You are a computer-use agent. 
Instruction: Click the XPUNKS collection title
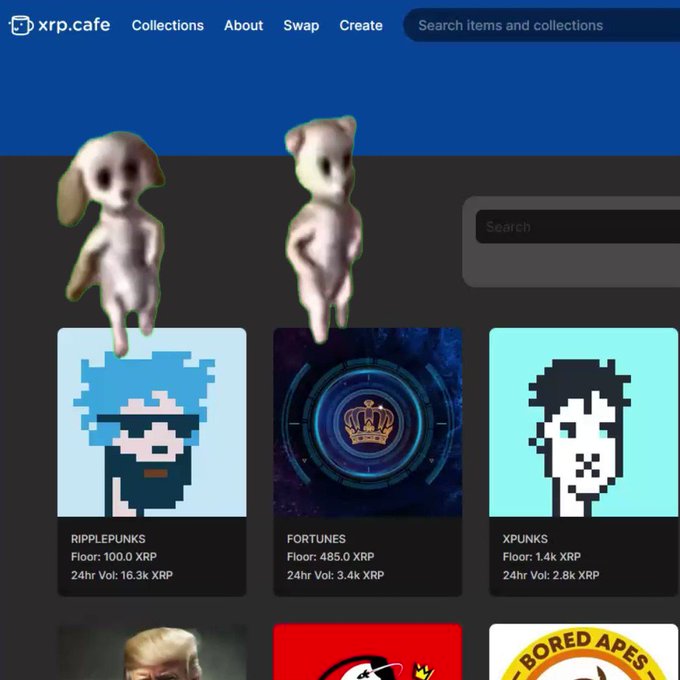525,539
